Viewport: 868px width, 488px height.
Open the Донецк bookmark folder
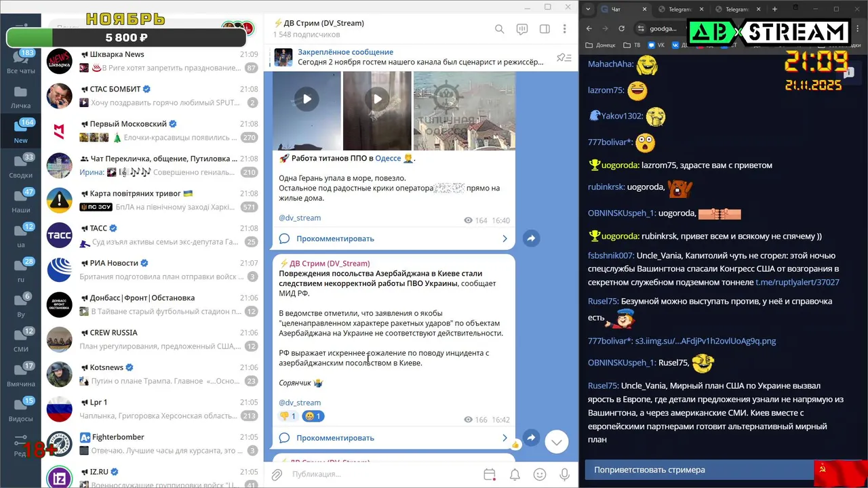600,45
